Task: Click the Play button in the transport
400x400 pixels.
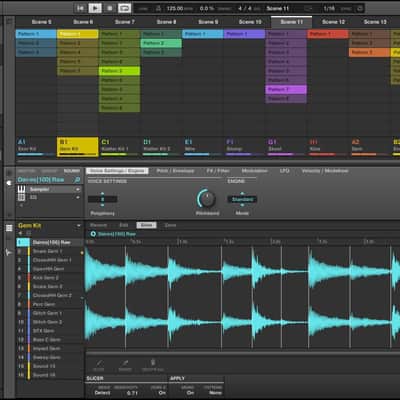Action: point(95,8)
